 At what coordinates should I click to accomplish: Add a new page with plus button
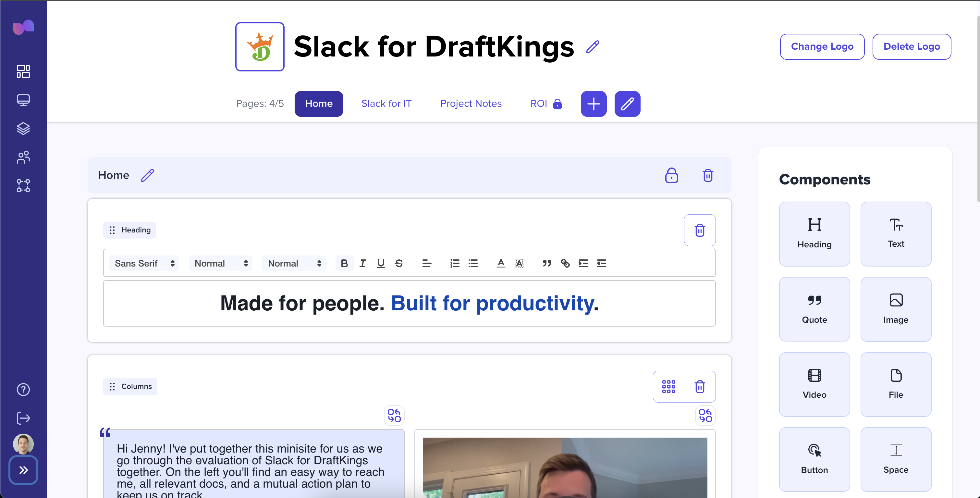click(x=594, y=104)
